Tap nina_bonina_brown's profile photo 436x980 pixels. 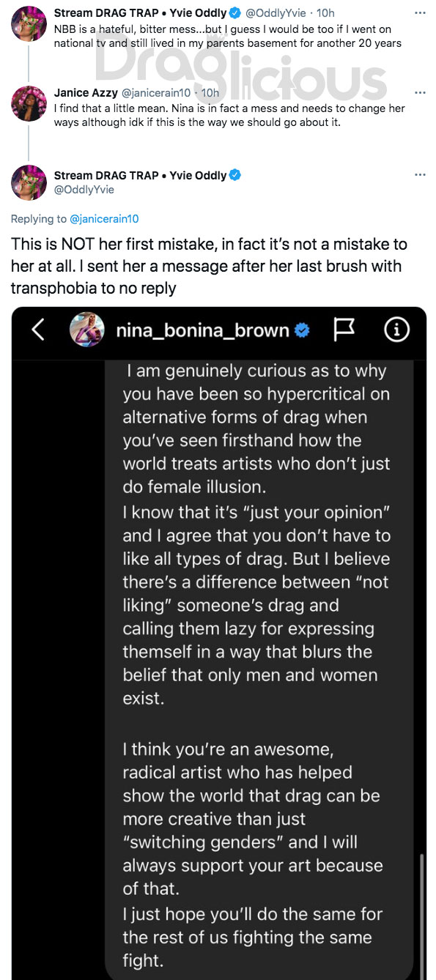tap(86, 330)
